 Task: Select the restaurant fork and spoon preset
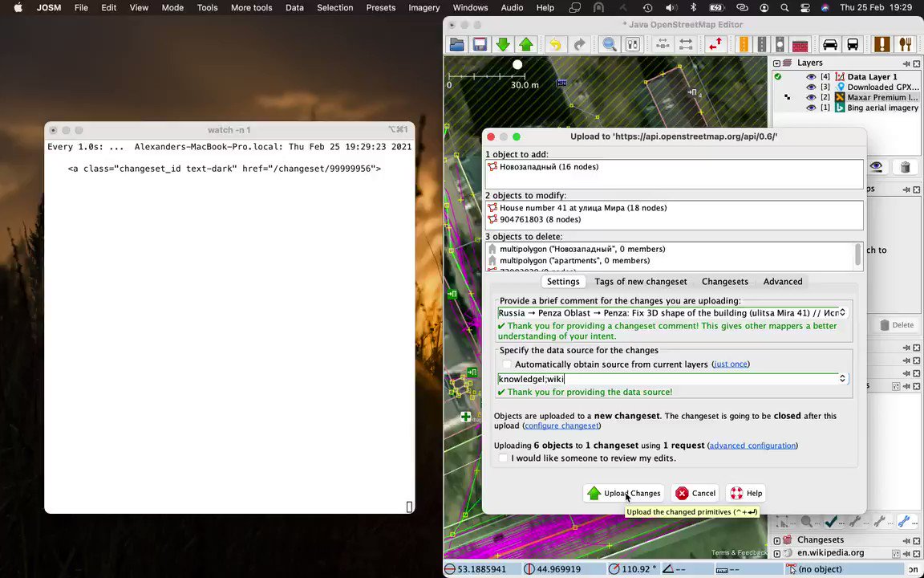pos(905,44)
